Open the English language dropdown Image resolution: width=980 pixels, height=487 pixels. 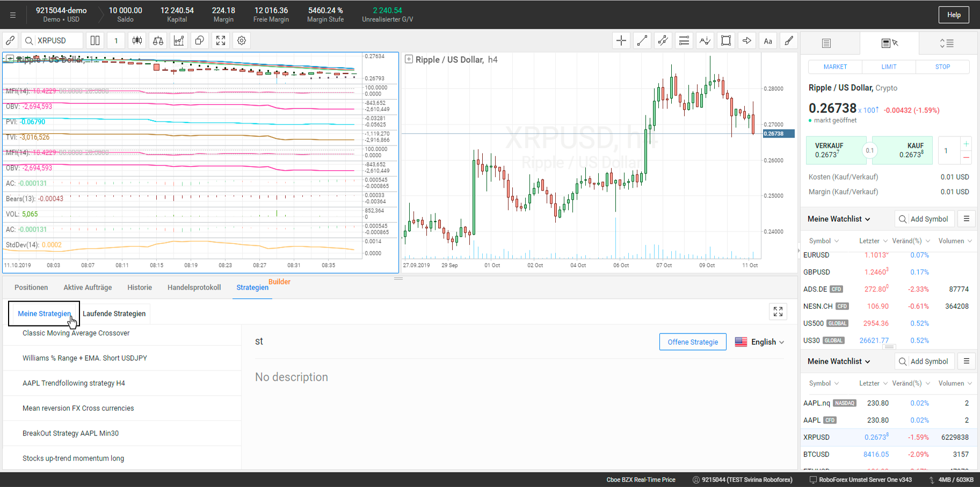(759, 342)
